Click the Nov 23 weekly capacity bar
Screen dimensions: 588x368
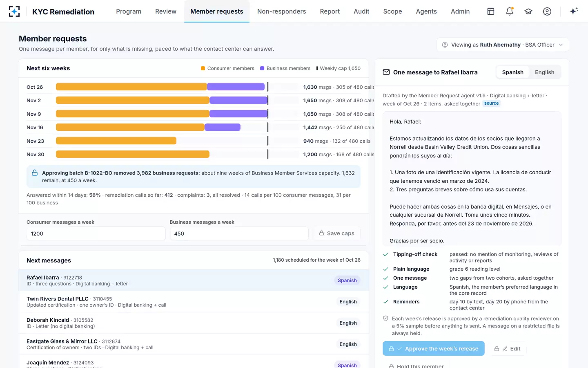coord(177,141)
